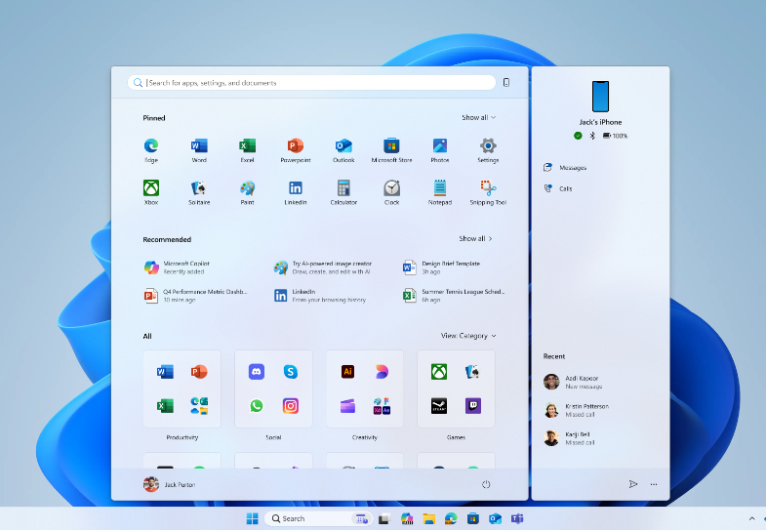Open Try AI-powered image creator recommendation
766x532 pixels.
point(322,267)
